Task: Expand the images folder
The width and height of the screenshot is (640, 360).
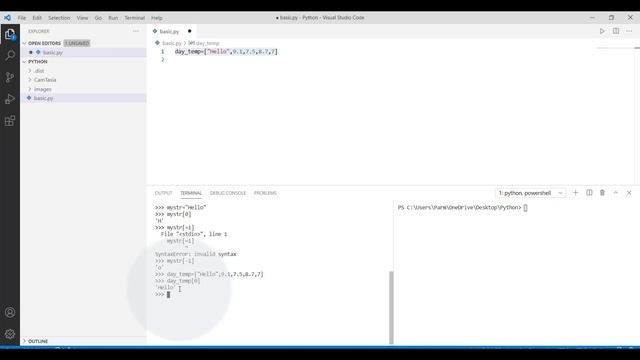Action: pos(42,89)
